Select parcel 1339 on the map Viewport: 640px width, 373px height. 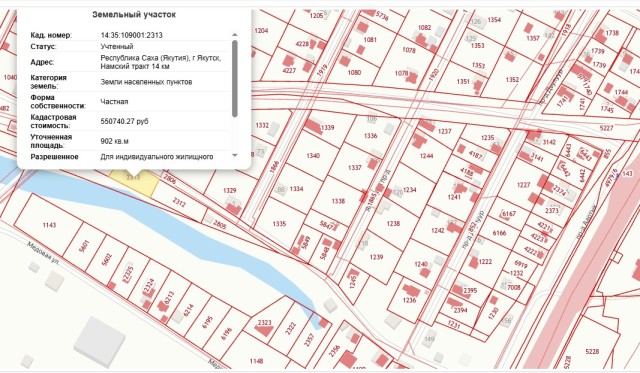(327, 127)
